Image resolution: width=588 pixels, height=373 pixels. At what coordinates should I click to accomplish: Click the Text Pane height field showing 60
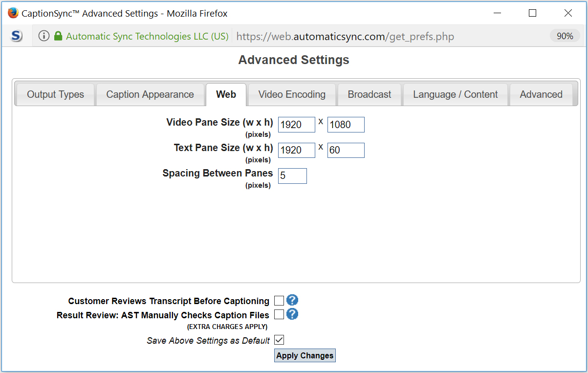tap(346, 150)
